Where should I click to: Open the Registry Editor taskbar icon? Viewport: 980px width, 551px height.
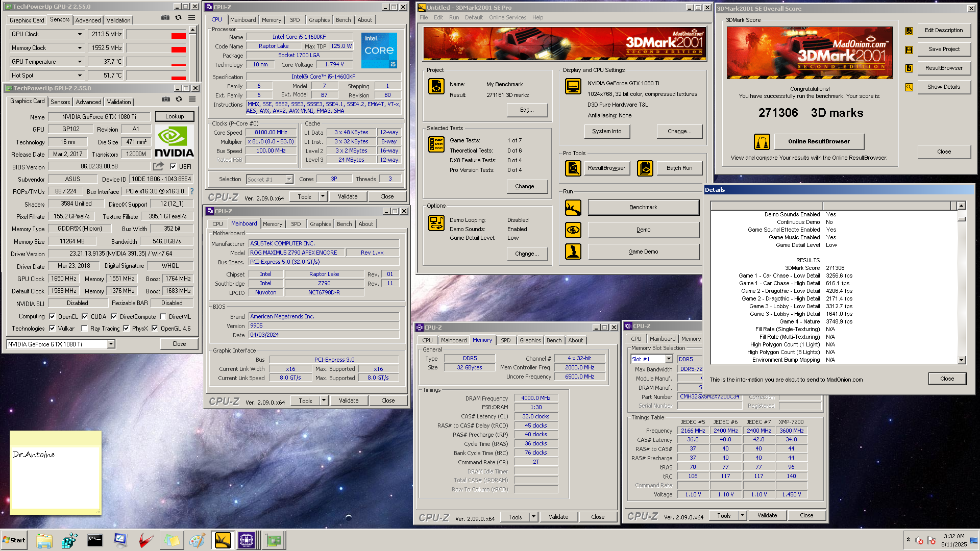(69, 540)
